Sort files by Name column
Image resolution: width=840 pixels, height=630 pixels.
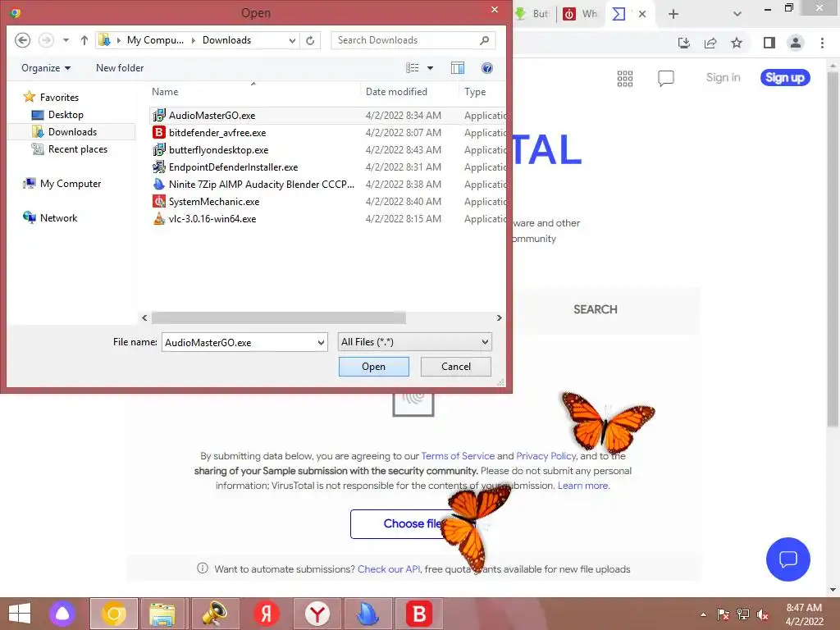pos(165,92)
